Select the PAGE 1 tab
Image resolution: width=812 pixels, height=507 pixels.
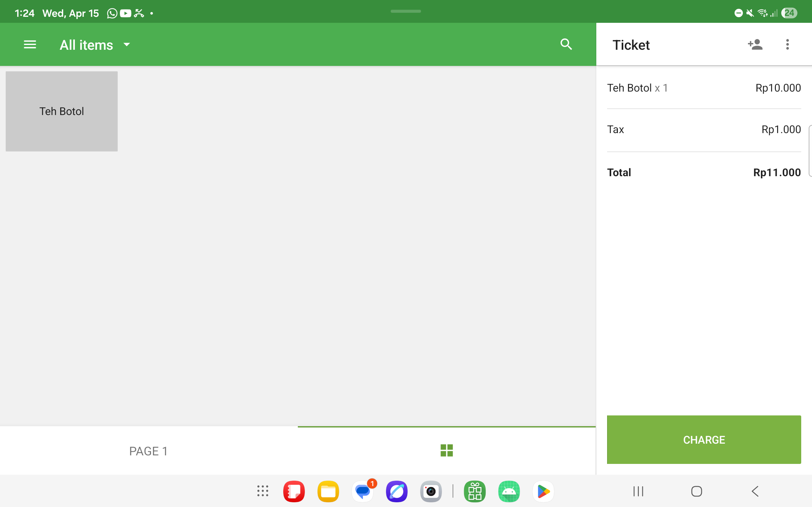click(149, 451)
